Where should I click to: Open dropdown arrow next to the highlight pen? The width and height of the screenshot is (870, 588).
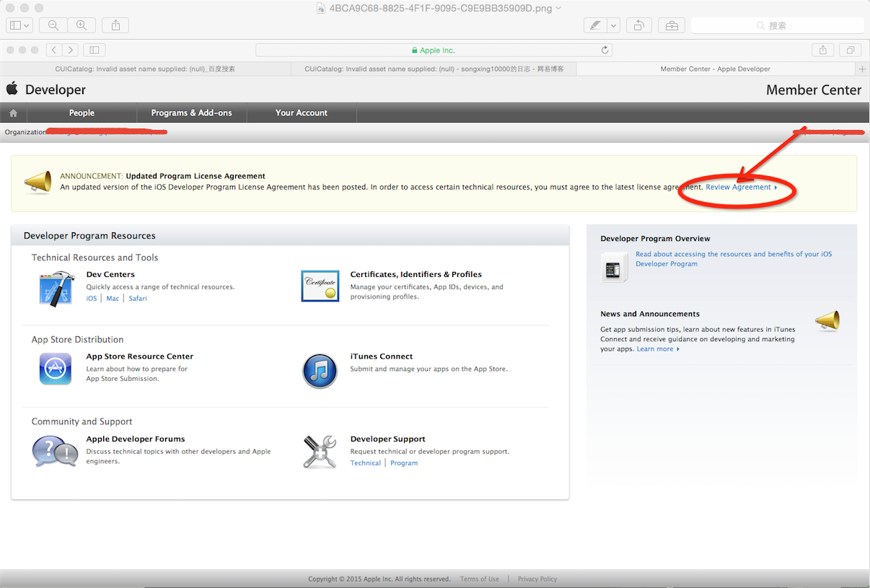[x=613, y=25]
